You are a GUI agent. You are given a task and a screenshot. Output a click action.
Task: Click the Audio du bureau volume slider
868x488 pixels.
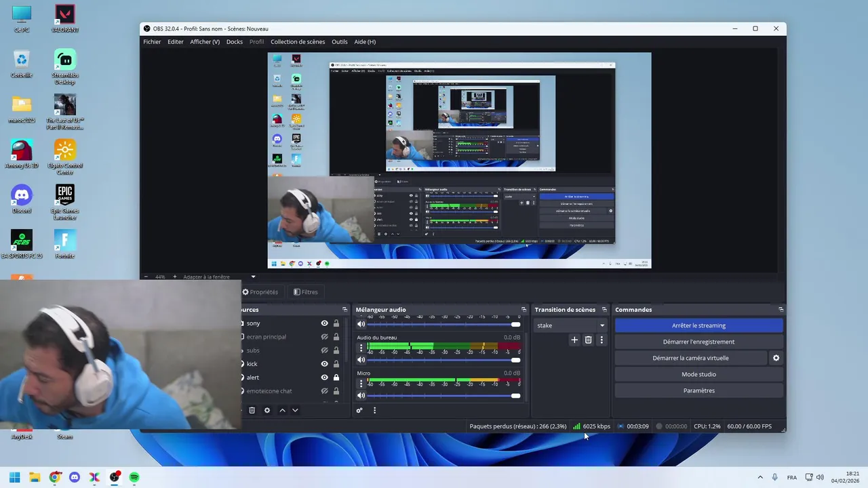(443, 360)
